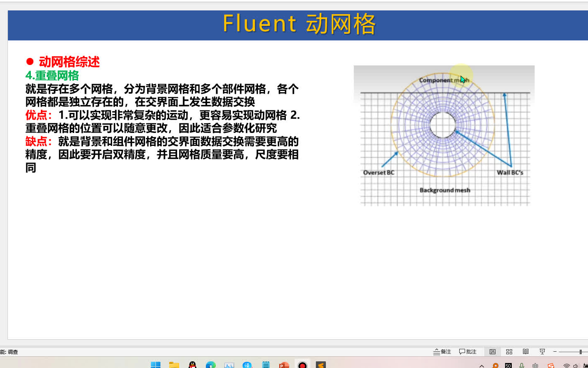Viewport: 588px width, 368px height.
Task: Click the 'Component mesh' diagram label
Action: tap(444, 80)
